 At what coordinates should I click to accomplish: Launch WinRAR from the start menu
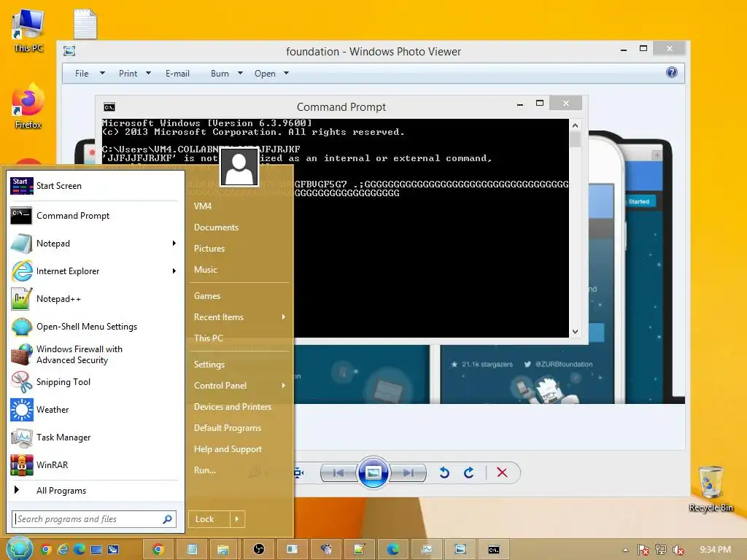coord(94,464)
